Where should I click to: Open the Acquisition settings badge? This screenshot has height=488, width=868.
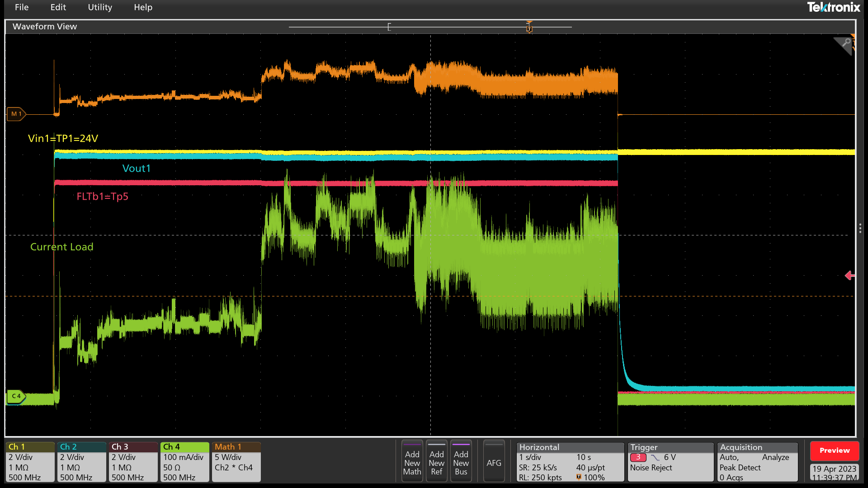click(x=758, y=462)
